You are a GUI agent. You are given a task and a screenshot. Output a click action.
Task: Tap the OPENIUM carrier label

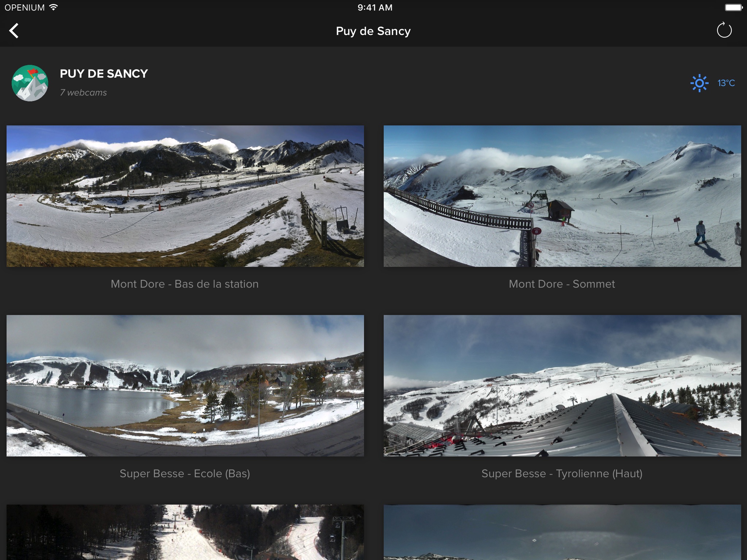[24, 8]
